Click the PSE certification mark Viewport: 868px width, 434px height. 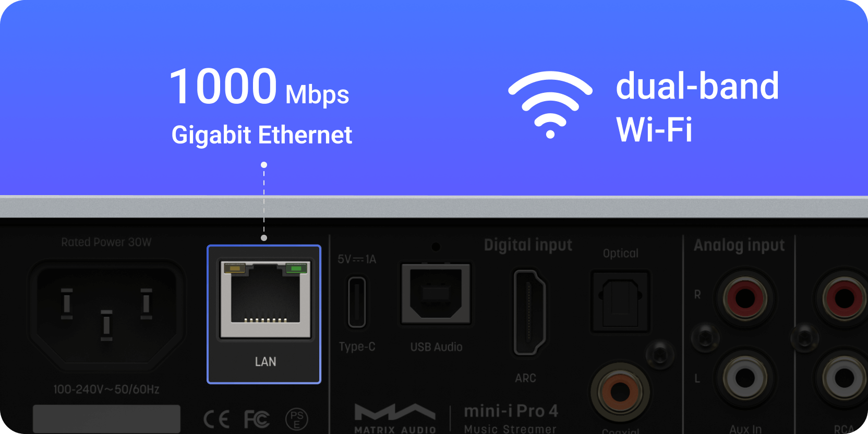297,419
